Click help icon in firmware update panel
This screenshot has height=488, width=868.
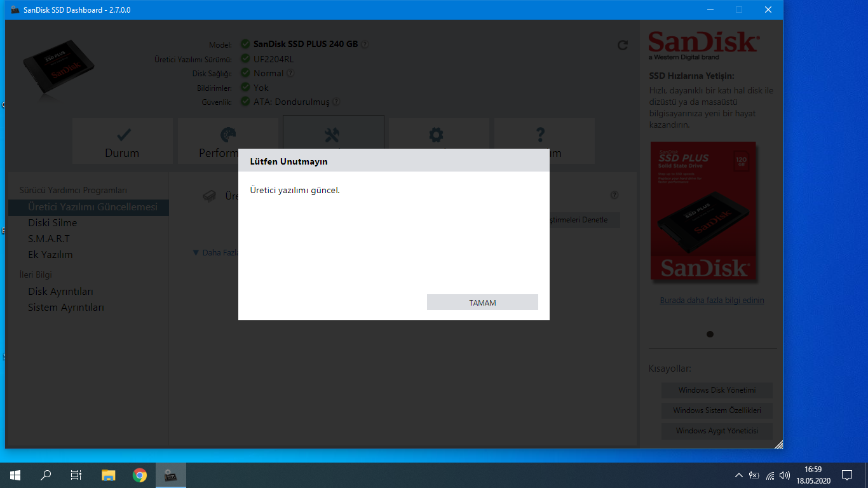(x=614, y=195)
